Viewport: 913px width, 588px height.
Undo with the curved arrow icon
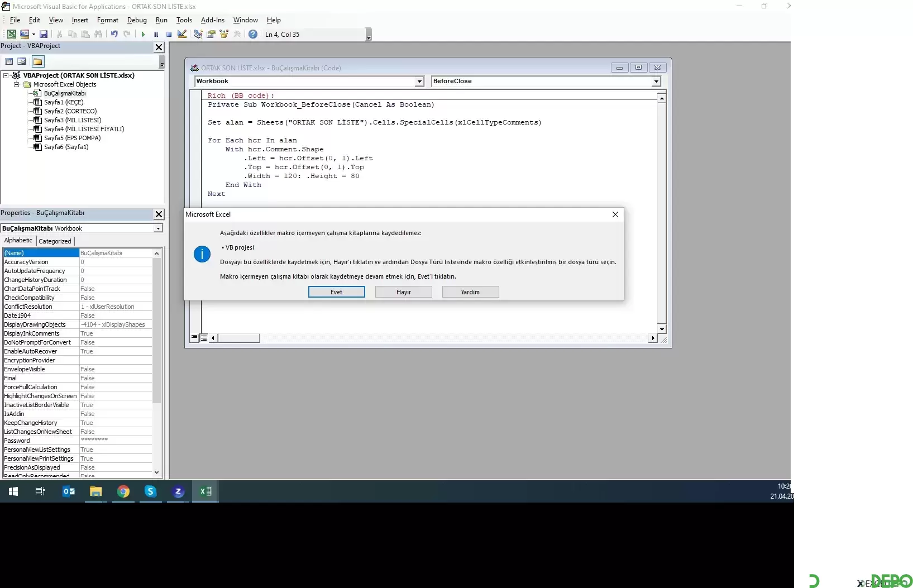114,34
